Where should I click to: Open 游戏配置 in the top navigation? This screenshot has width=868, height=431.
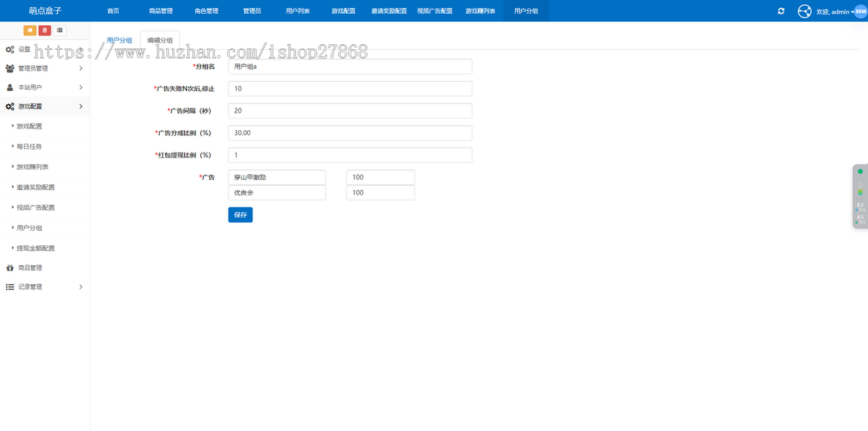click(343, 11)
